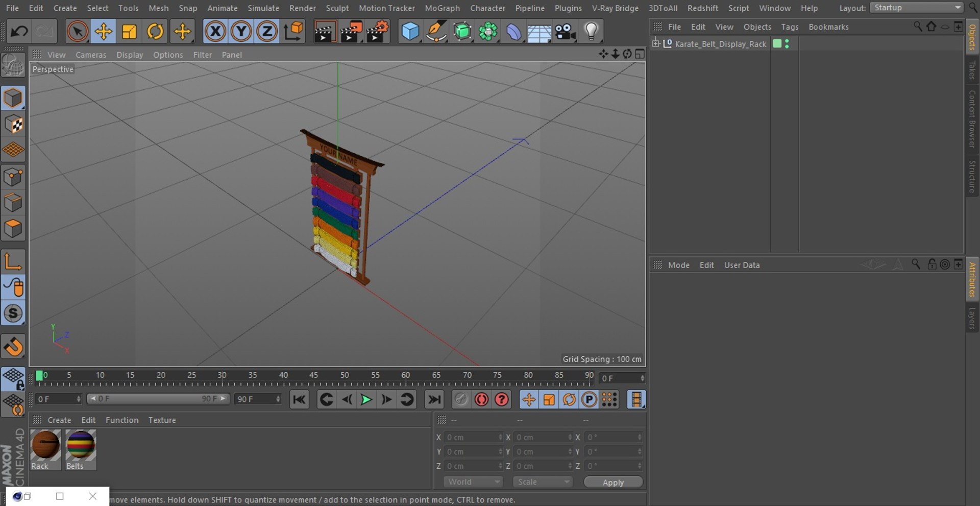Toggle Parameter keyframe recording P
This screenshot has height=506, width=980.
coord(589,399)
